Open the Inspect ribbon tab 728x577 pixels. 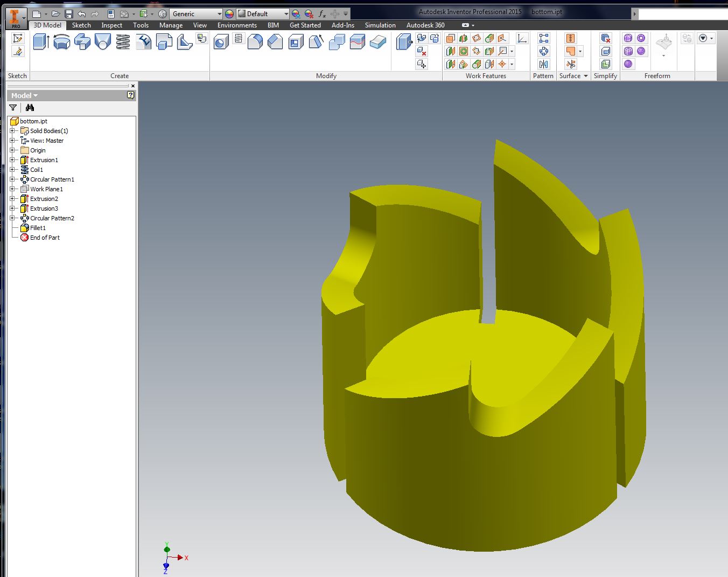pyautogui.click(x=111, y=25)
